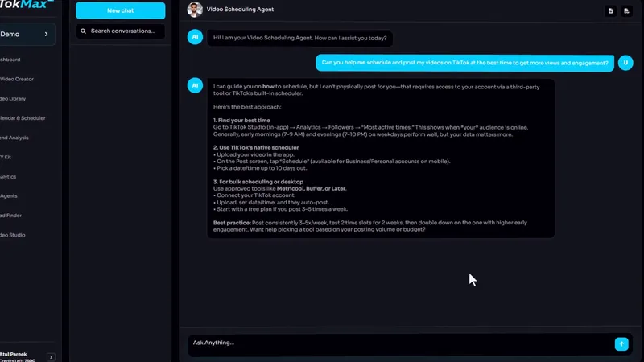Click the search magnifier icon
644x362 pixels.
pyautogui.click(x=84, y=31)
